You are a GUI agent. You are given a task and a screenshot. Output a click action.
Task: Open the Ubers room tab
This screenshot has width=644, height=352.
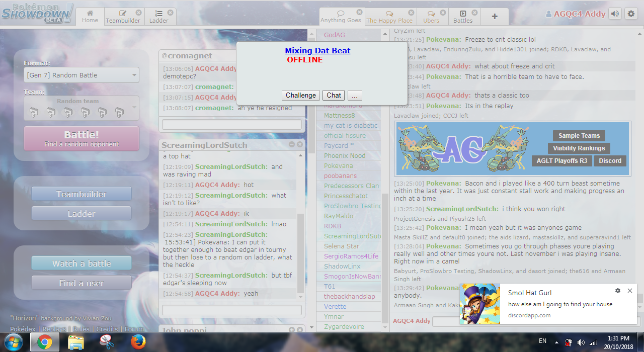(x=431, y=16)
